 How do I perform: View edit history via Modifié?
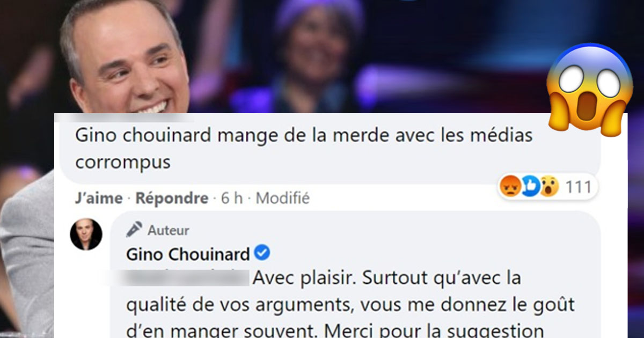tap(283, 199)
